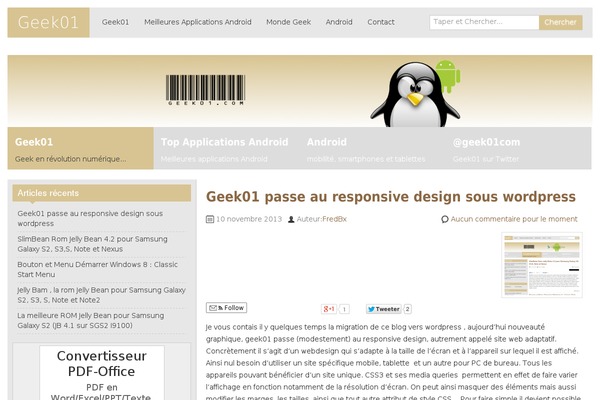Screen dimensions: 600x400
Task: Click the Geek01 site logo
Action: [48, 22]
